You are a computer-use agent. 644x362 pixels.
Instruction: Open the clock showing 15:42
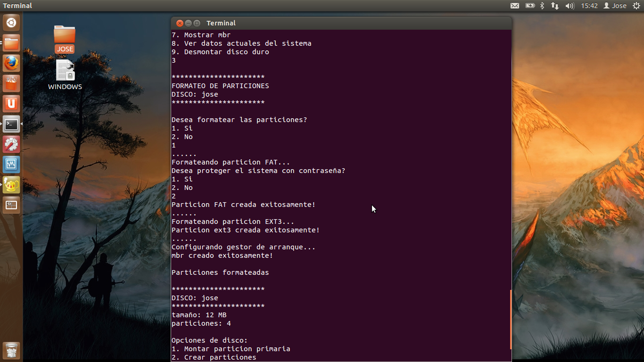tap(589, 6)
